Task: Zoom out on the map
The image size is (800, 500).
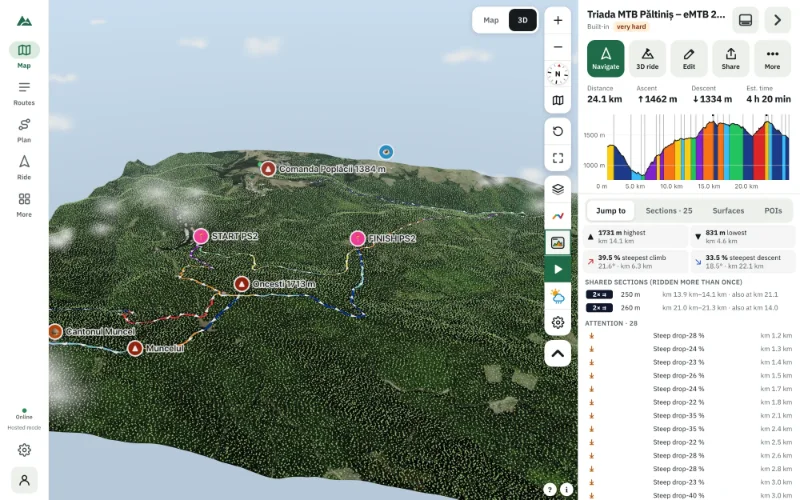Action: point(558,47)
